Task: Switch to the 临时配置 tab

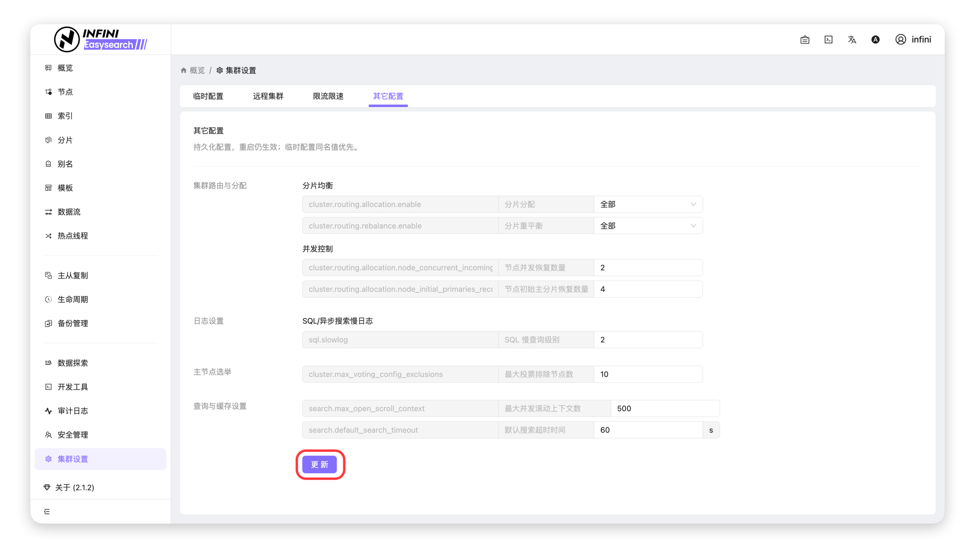Action: pos(208,96)
